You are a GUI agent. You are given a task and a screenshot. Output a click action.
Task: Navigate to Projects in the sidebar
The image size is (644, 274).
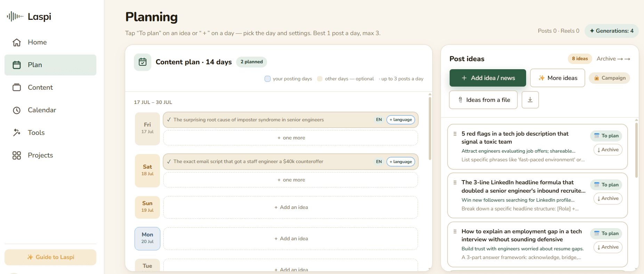(x=50, y=155)
